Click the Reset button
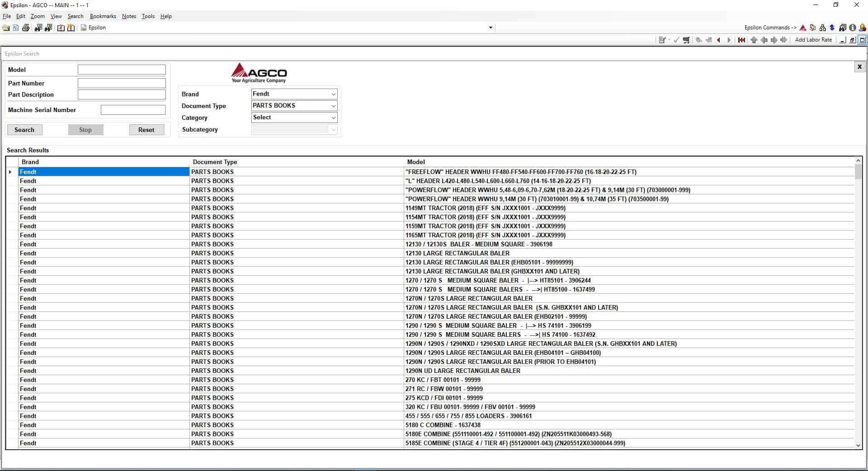Screen dimensions: 868x471 tap(146, 130)
